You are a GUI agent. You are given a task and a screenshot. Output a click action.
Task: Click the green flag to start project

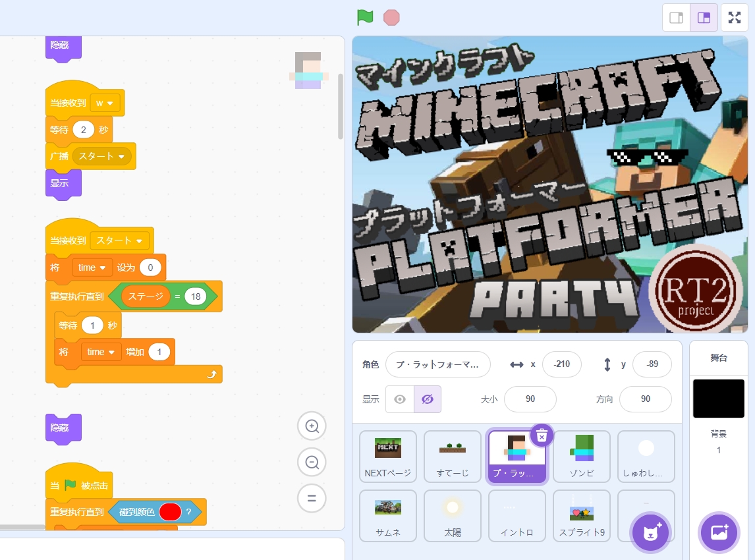click(365, 18)
